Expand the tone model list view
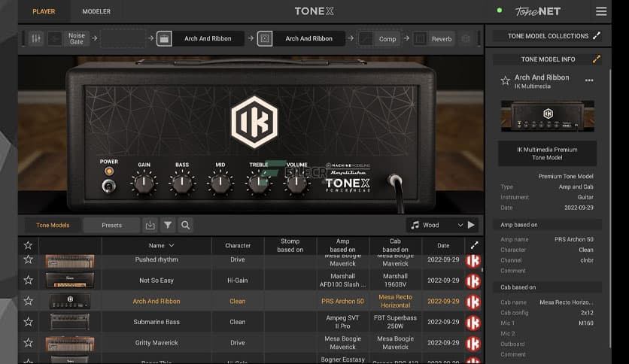 click(x=475, y=245)
